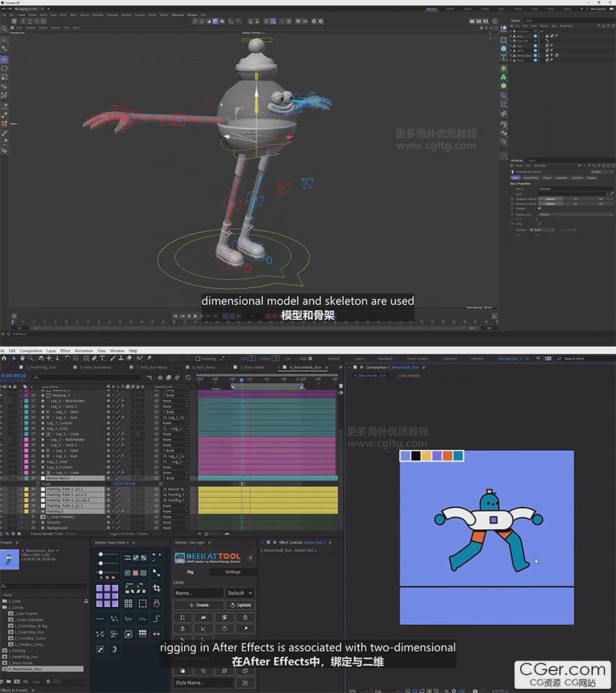Click the yellow swatch in the color palette

click(426, 456)
